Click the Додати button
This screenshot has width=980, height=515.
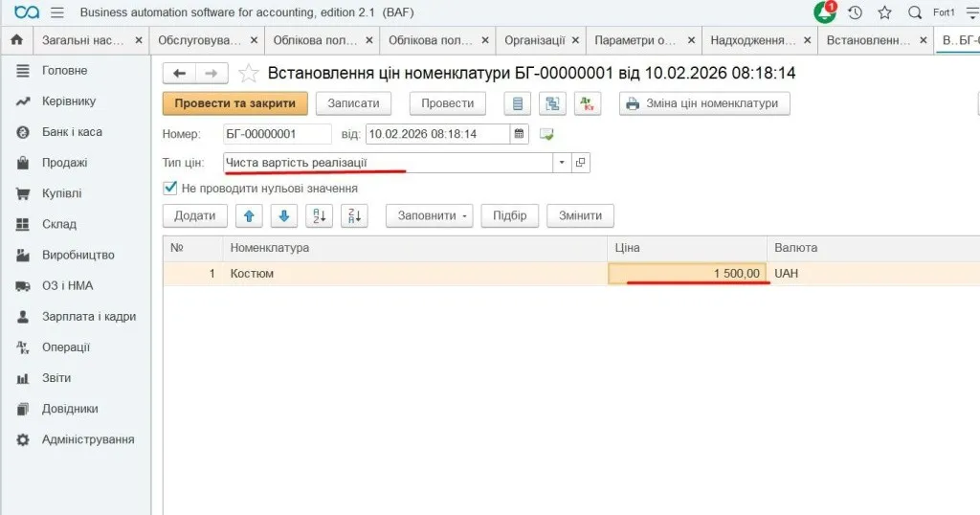coord(195,215)
